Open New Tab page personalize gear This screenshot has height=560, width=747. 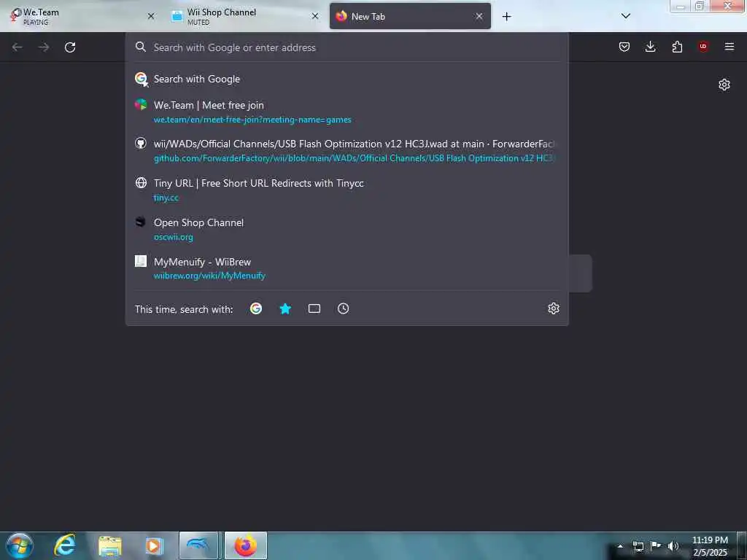tap(724, 85)
